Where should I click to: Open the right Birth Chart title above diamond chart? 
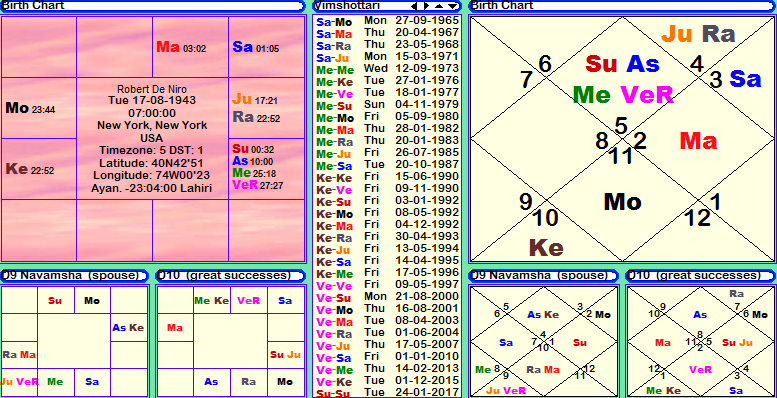(x=501, y=5)
